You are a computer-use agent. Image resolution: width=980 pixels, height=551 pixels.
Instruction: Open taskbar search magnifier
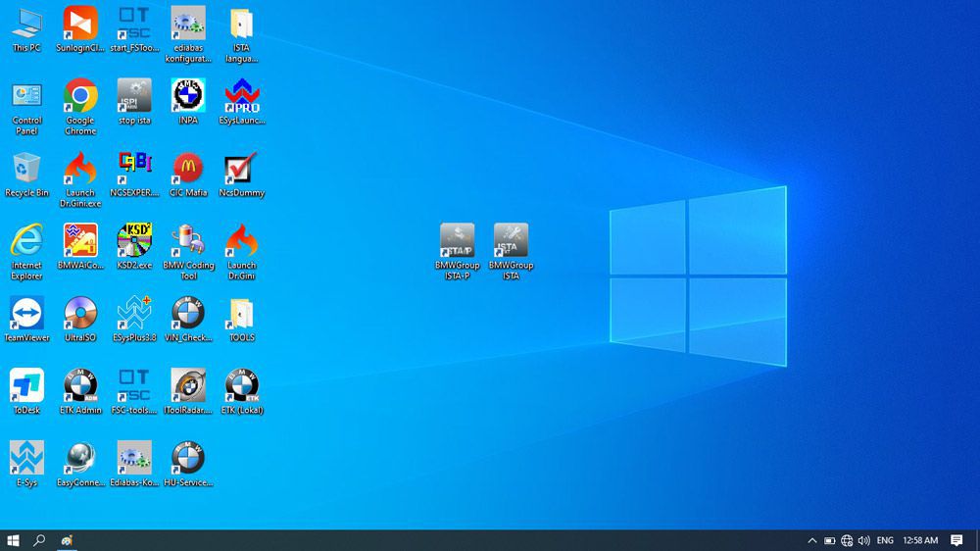click(39, 540)
